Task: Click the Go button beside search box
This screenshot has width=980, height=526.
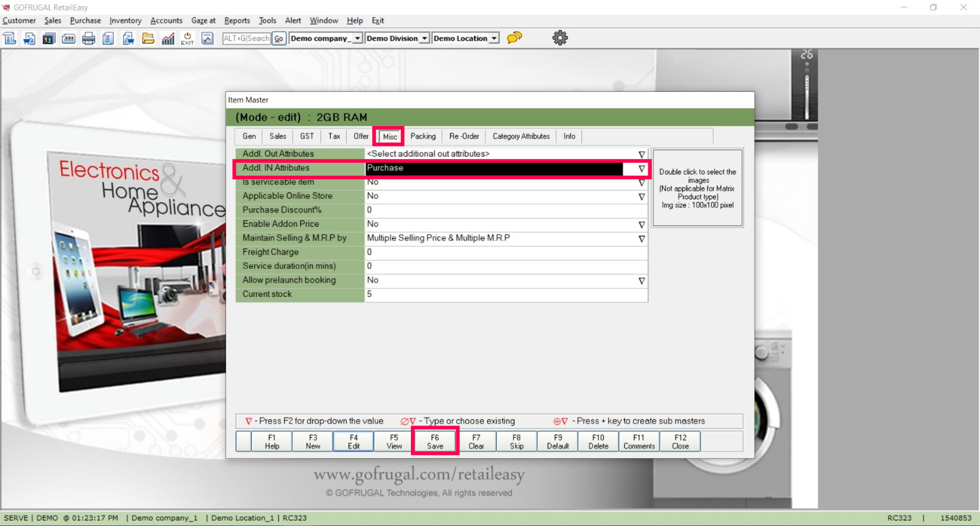Action: click(279, 39)
